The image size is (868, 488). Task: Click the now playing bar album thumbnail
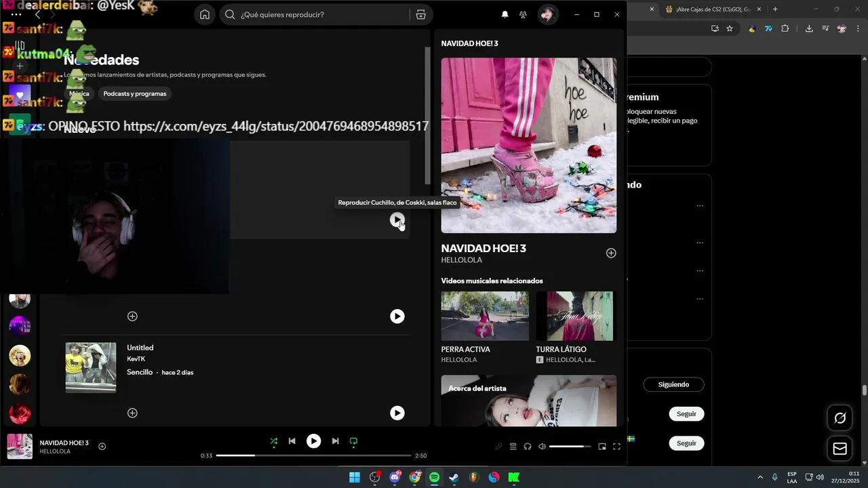coord(20,447)
